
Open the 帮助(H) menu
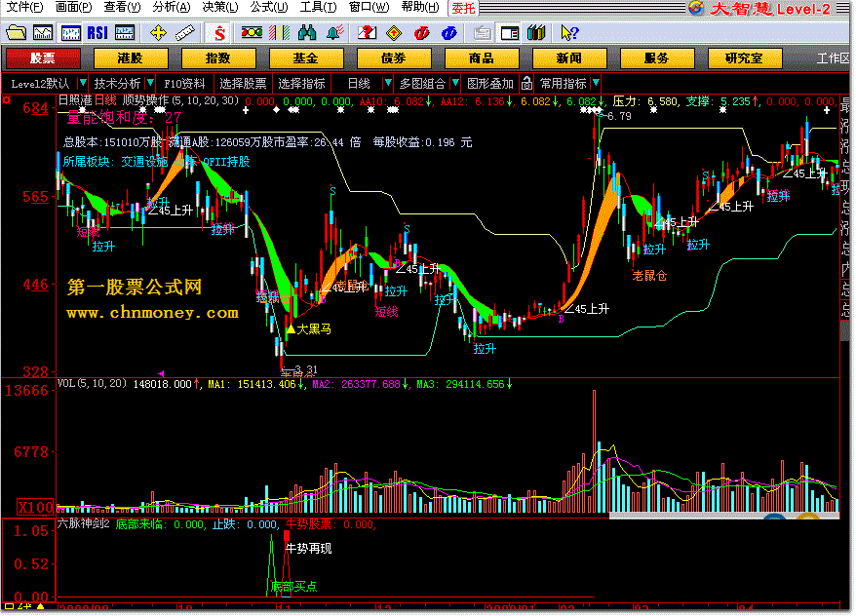coord(420,7)
